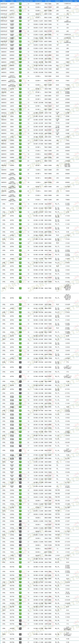Click 1.3 CDTI cell in Opel Tigra row
Image resolution: width=79 pixels, height=644 pixels.
(x=57, y=555)
